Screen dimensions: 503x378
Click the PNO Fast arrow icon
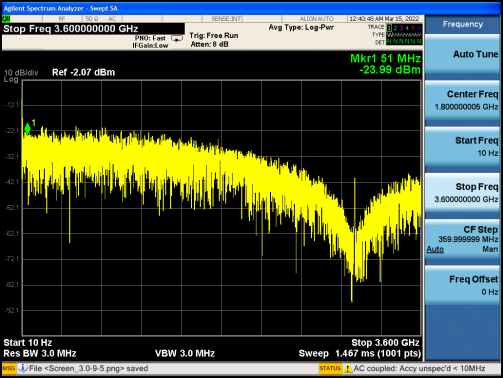pyautogui.click(x=177, y=38)
